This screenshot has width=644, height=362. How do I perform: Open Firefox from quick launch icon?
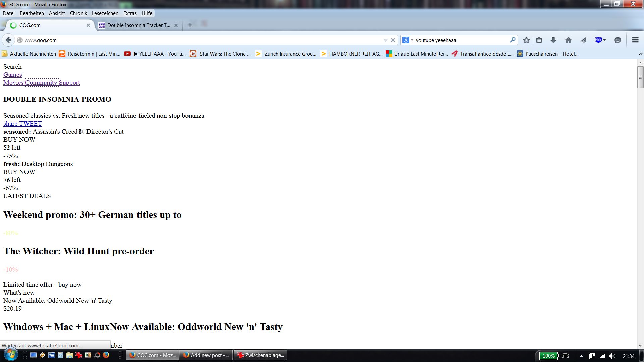pyautogui.click(x=106, y=355)
